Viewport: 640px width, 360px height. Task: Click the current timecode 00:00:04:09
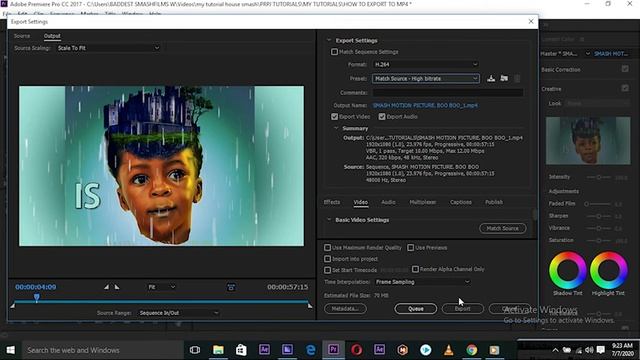click(x=36, y=287)
